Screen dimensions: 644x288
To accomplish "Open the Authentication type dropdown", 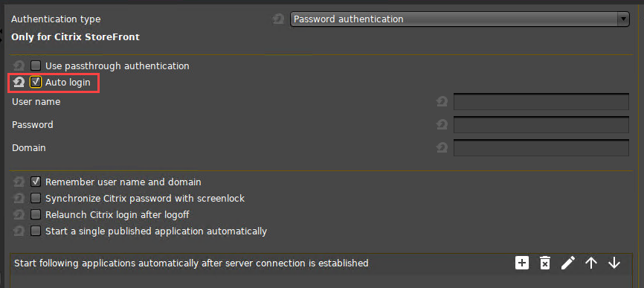I will coord(460,19).
